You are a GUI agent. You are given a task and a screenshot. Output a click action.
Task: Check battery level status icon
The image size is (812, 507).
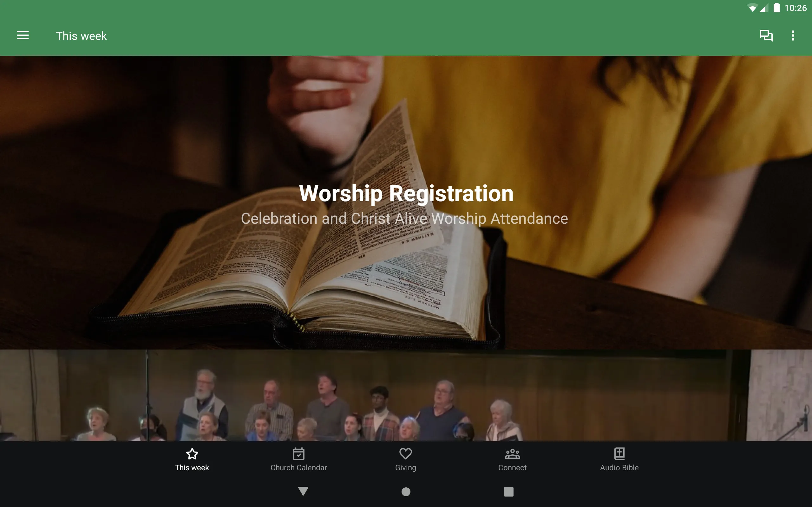776,8
